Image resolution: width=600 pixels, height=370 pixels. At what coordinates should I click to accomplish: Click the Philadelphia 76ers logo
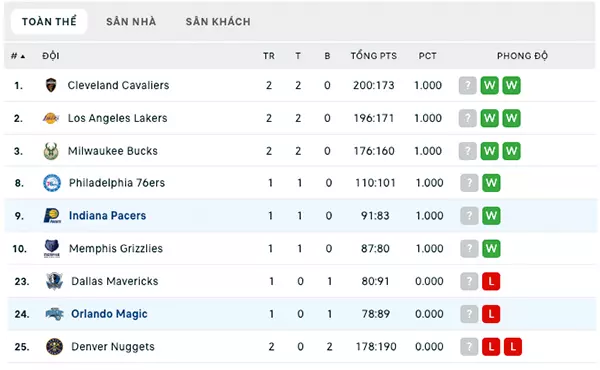(x=52, y=183)
